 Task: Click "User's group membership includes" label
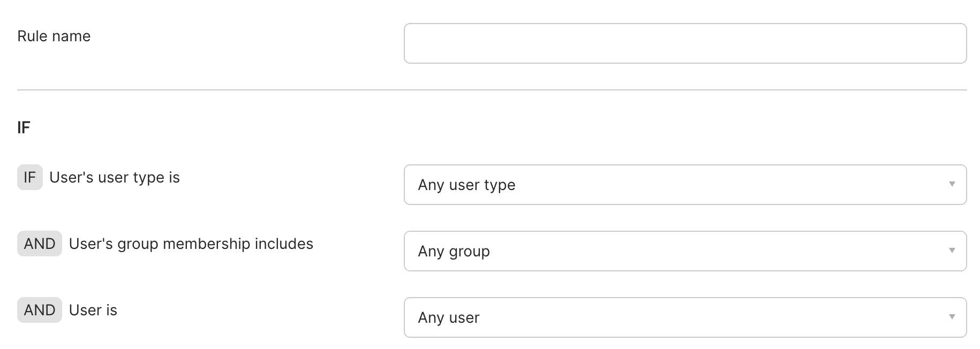pyautogui.click(x=191, y=244)
